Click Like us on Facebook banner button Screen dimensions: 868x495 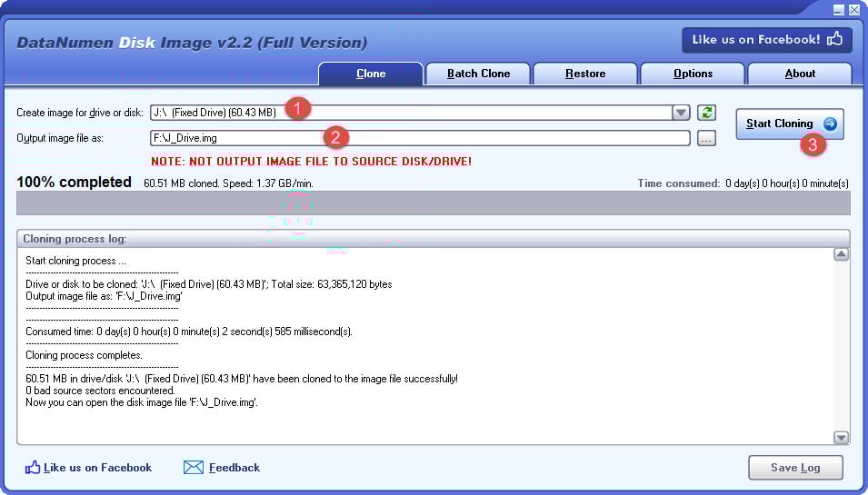click(x=767, y=40)
